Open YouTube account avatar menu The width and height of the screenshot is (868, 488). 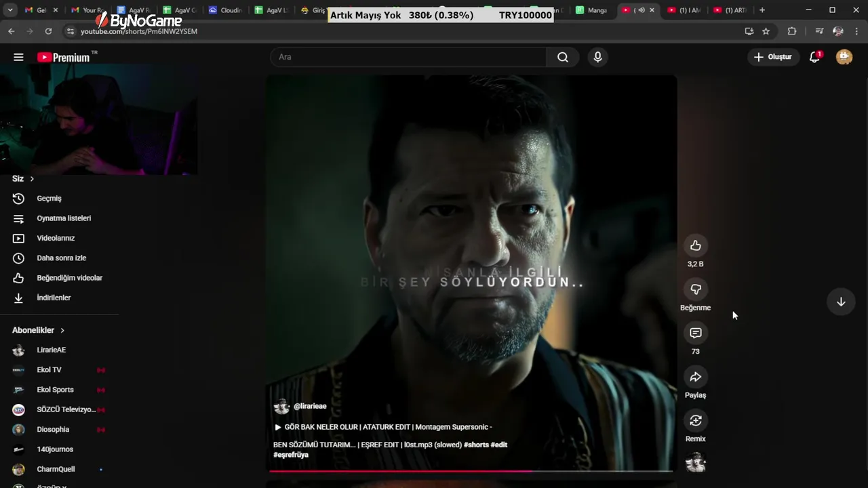pos(844,57)
